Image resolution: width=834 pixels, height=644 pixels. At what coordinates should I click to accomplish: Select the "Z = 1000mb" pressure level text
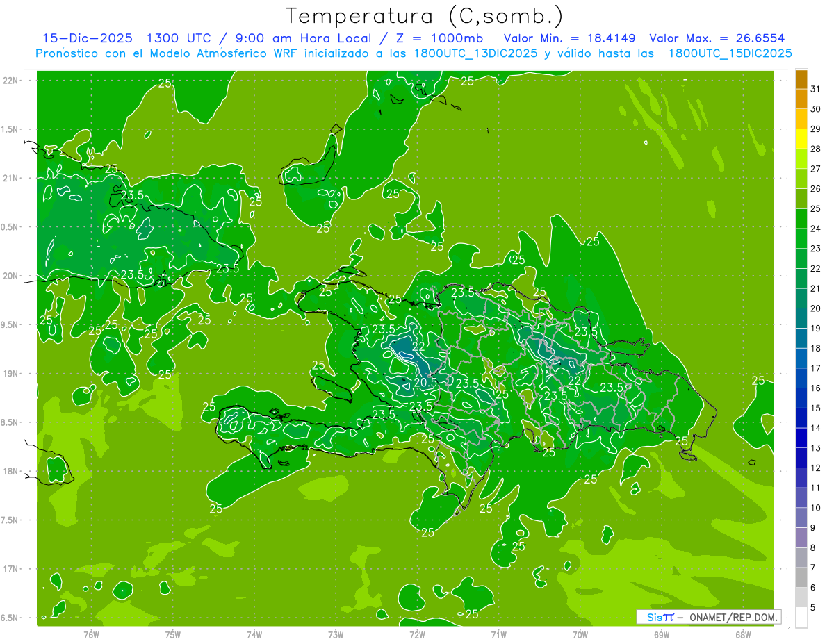[x=439, y=38]
